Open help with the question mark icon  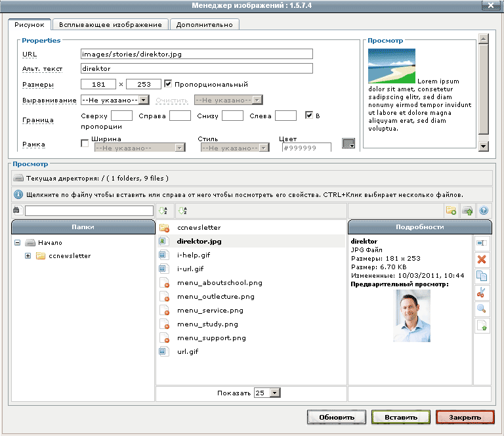click(x=484, y=211)
